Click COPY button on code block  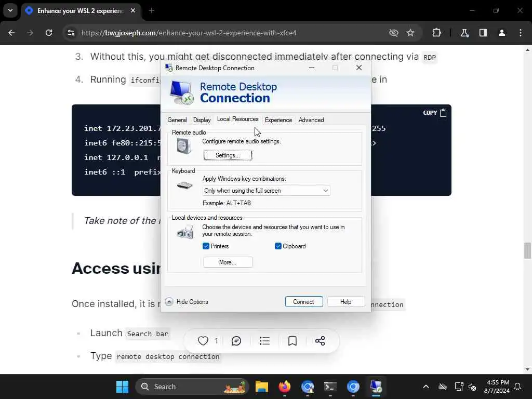point(435,113)
